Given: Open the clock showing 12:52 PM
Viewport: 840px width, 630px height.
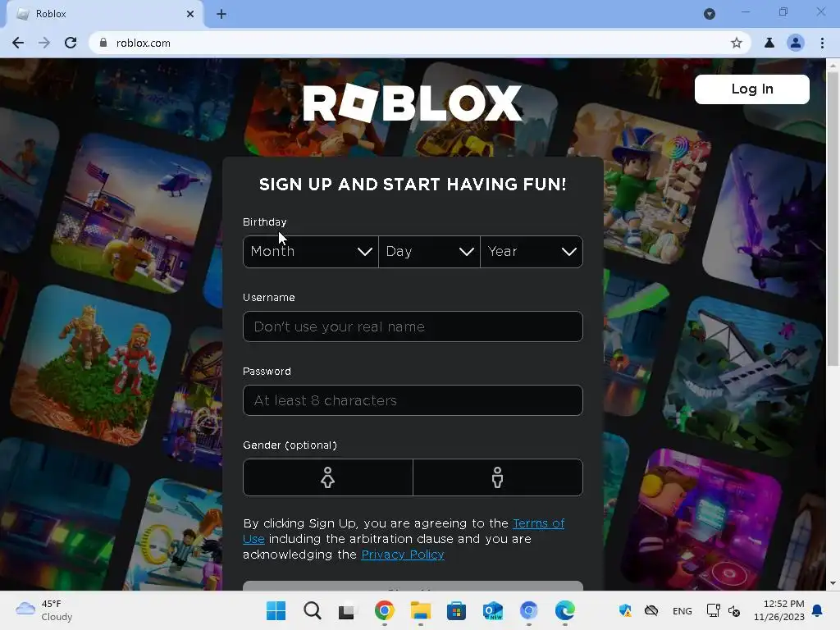Looking at the screenshot, I should (779, 610).
